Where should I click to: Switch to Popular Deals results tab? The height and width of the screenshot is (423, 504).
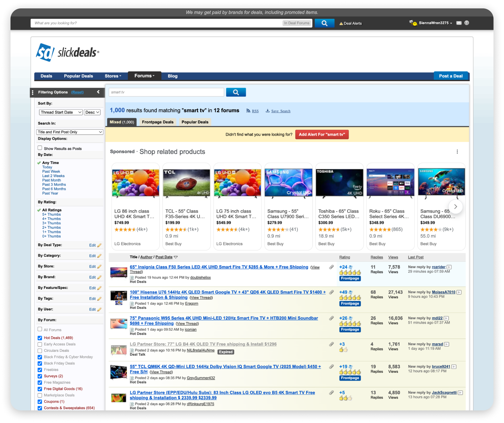(195, 122)
